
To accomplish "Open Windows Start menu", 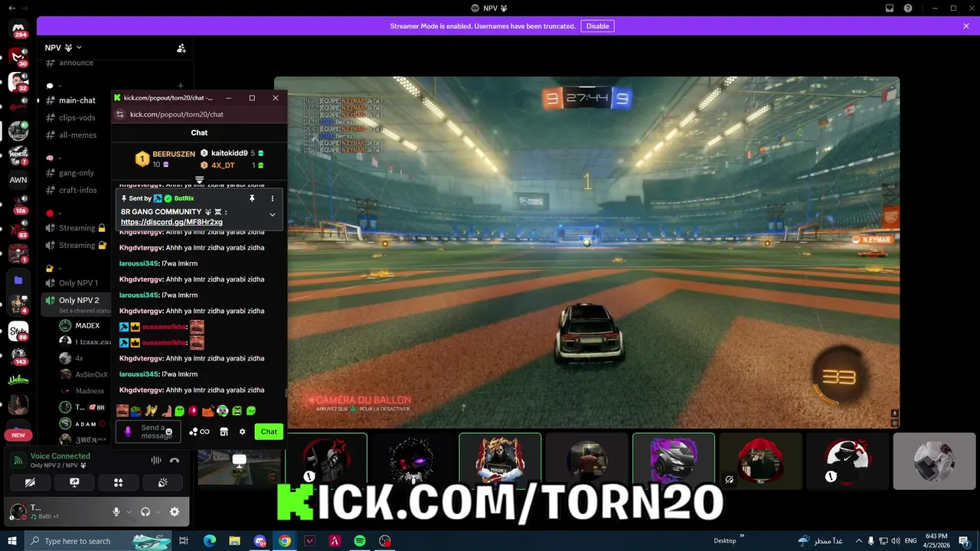I will pyautogui.click(x=12, y=541).
